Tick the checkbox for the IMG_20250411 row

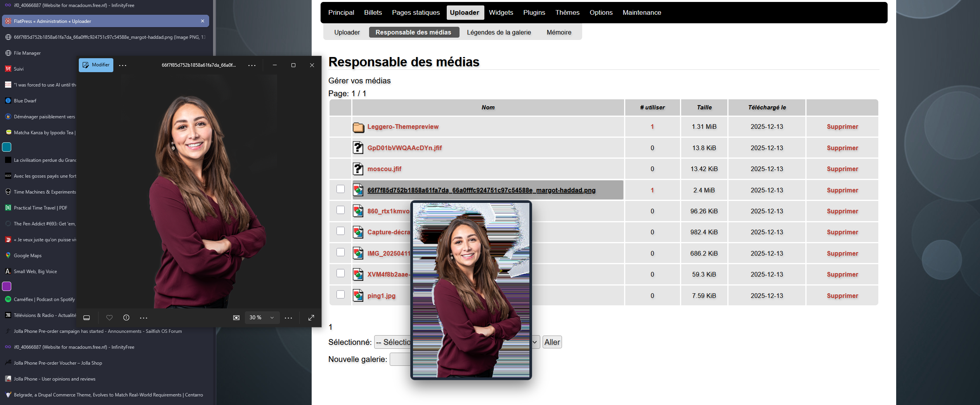click(x=340, y=252)
